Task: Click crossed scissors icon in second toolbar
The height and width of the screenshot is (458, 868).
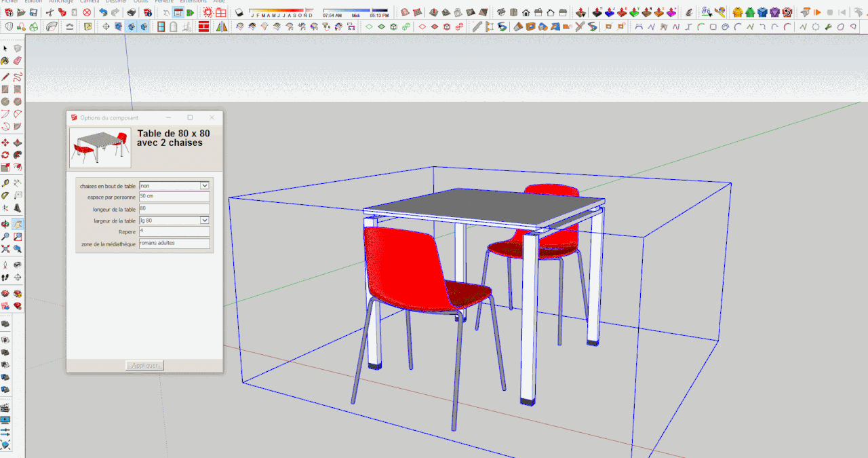Action: (x=580, y=26)
